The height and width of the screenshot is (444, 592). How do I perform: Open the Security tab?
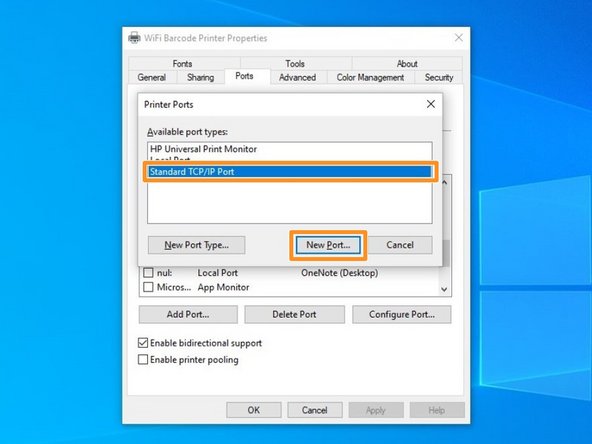click(439, 77)
